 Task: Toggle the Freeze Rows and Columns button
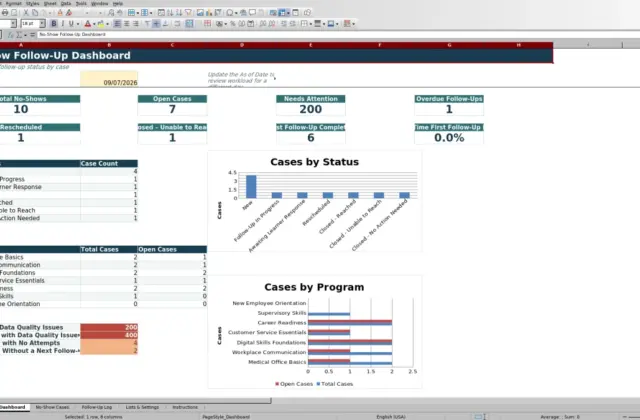(282, 13)
